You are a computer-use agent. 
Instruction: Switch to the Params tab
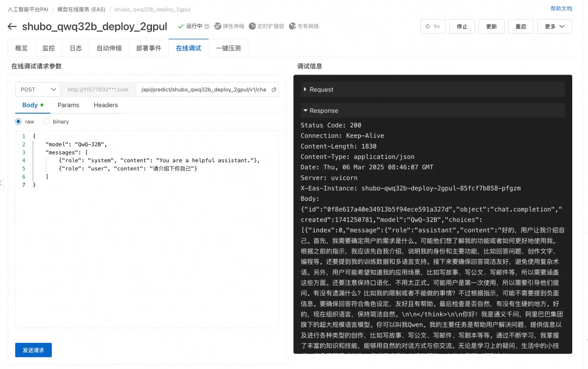68,105
